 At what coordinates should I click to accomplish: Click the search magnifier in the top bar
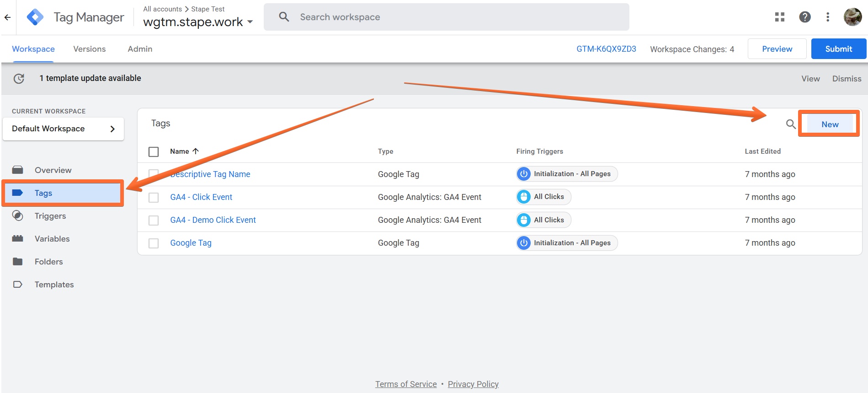tap(284, 17)
